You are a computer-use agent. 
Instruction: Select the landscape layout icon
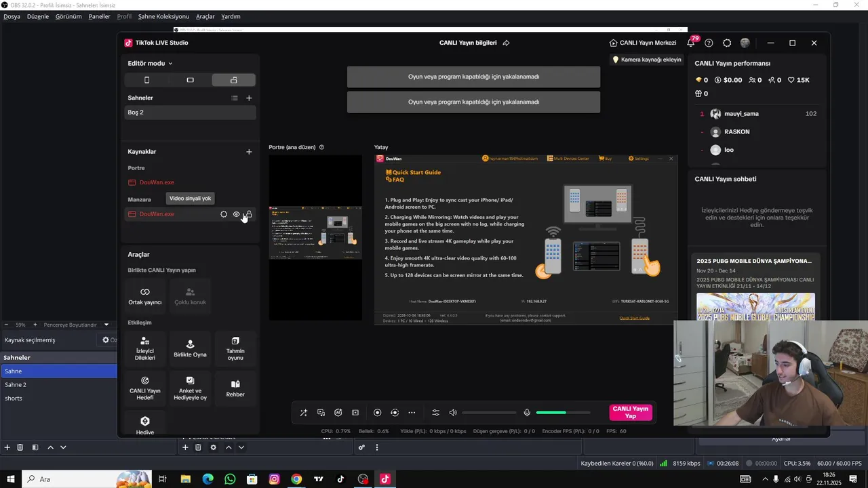point(190,80)
